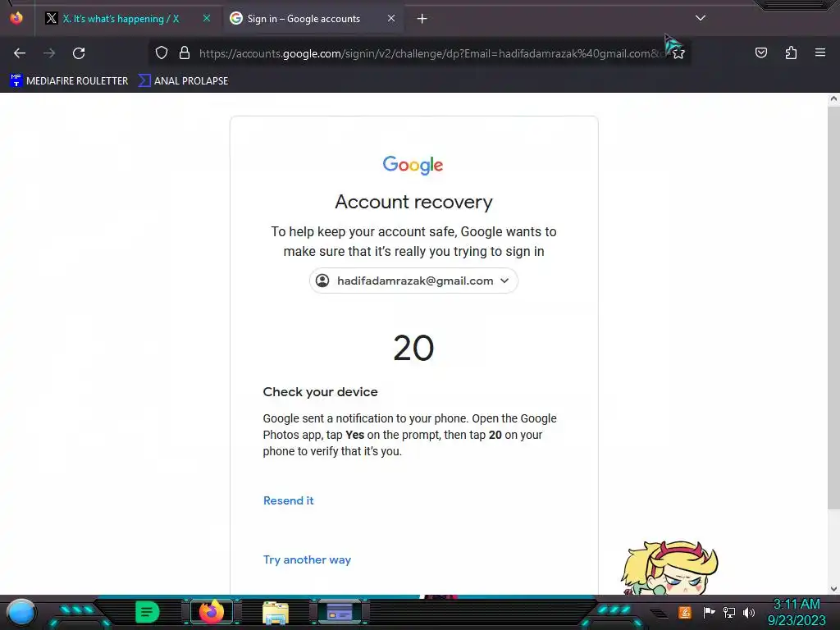Save page to Pocket
The image size is (840, 630).
tap(760, 52)
